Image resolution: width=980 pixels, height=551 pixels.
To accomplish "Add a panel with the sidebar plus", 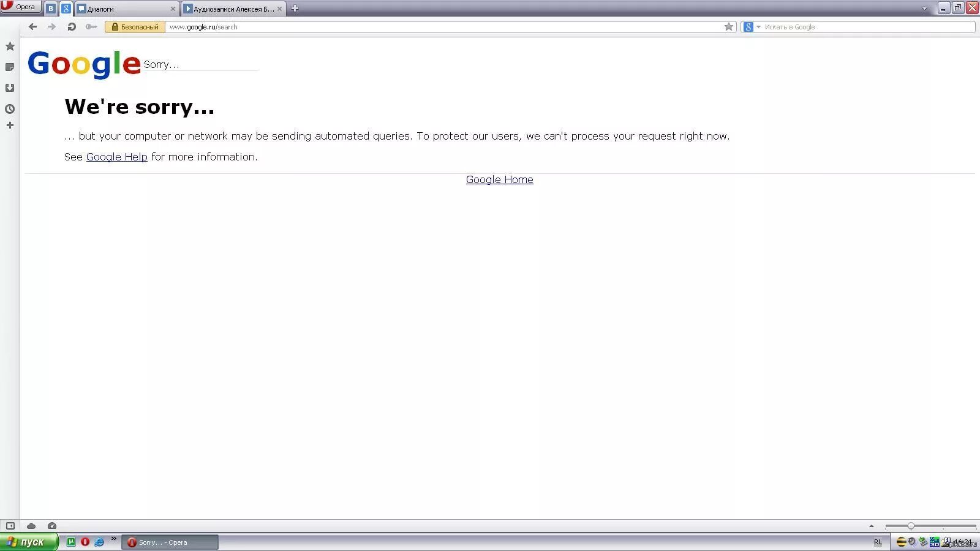I will click(10, 126).
